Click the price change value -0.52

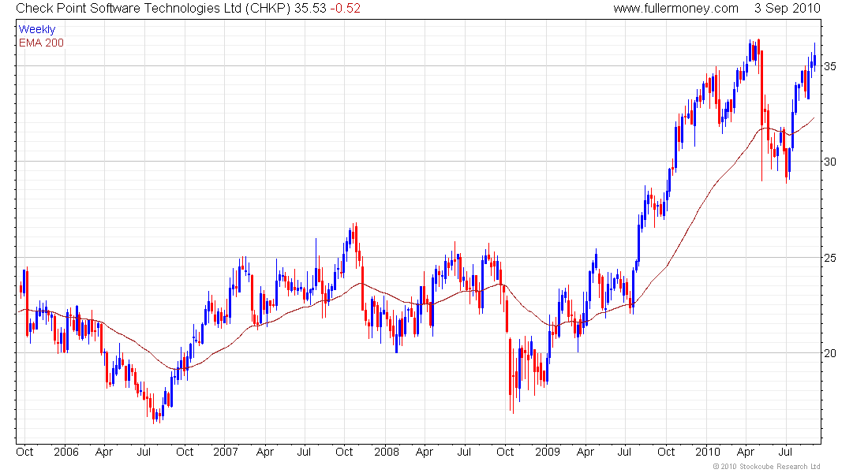(346, 9)
